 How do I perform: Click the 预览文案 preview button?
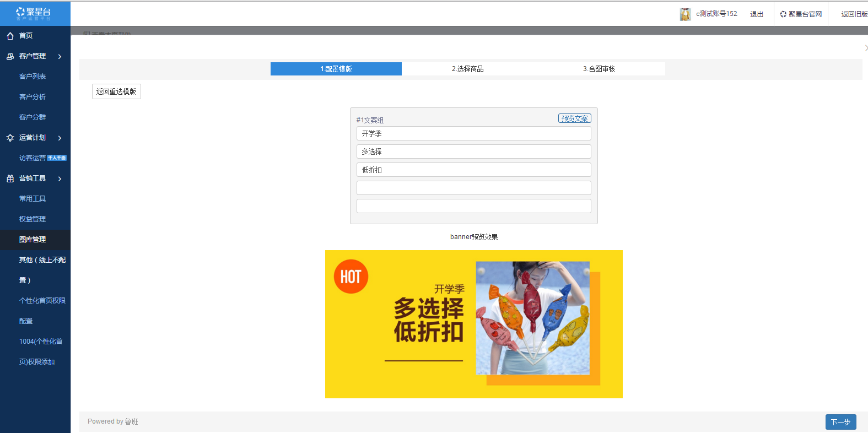(x=574, y=118)
